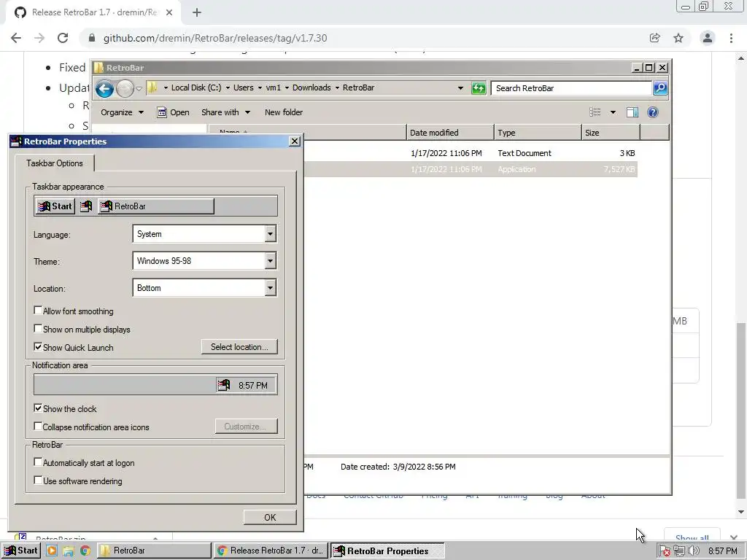Switch to RetroBar folder taskbar button

[155, 551]
